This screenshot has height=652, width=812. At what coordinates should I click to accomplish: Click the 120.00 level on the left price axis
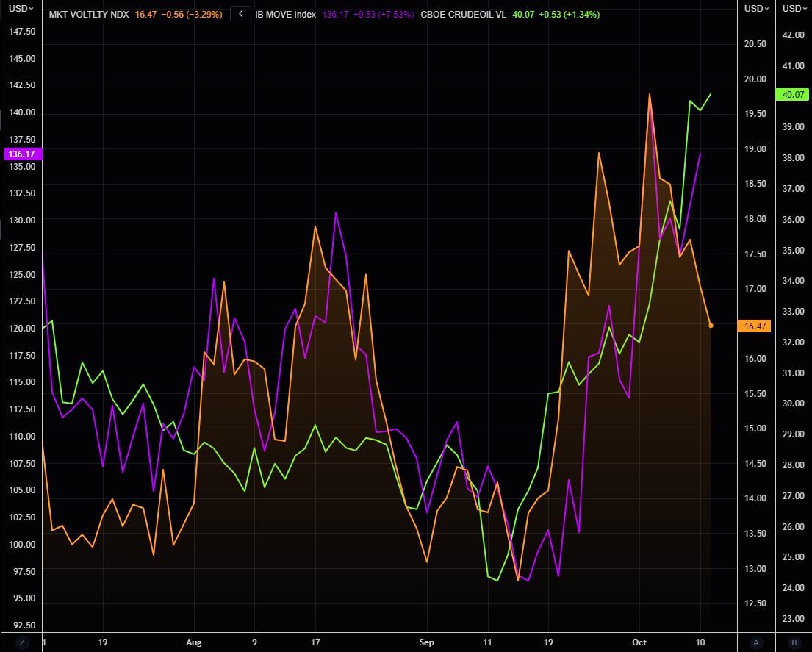[x=22, y=329]
